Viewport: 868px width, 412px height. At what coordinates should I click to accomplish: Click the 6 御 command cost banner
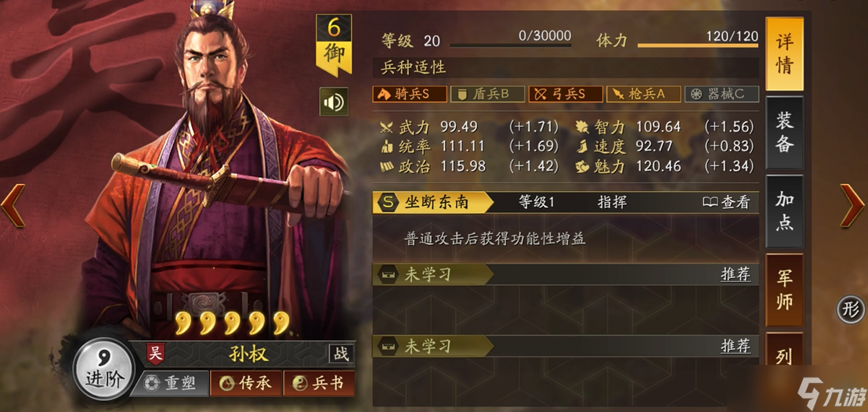click(x=334, y=45)
